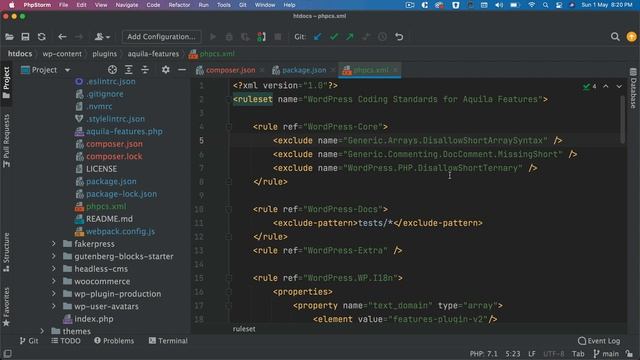The width and height of the screenshot is (640, 360).
Task: Expand the gutenberg-blocks-starter folder
Action: pos(53,256)
